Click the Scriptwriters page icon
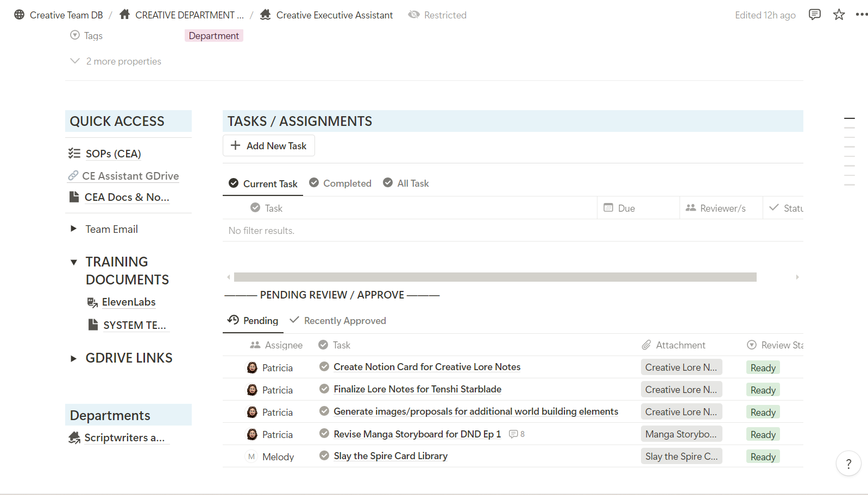Viewport: 868px width, 495px height. tap(74, 437)
